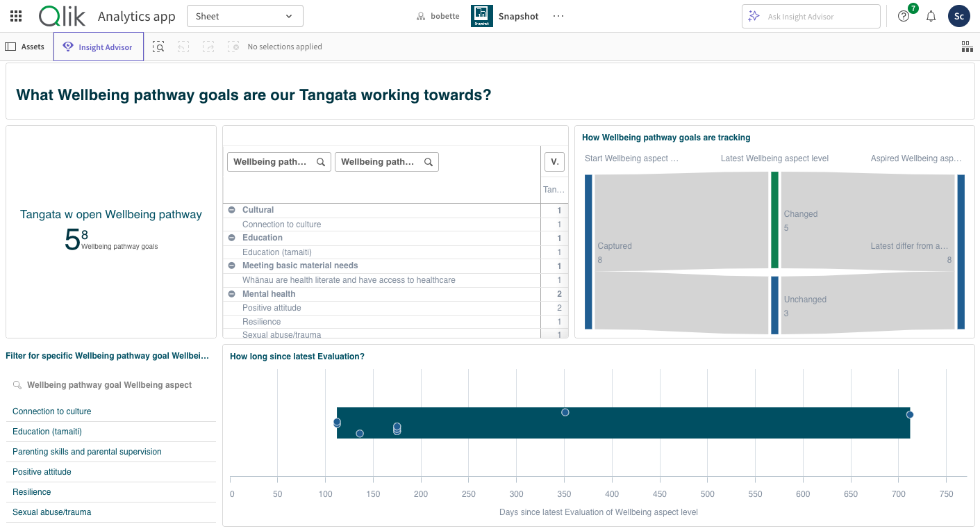Click the Captured node in Sankey chart
The width and height of the screenshot is (980, 531).
pos(588,252)
